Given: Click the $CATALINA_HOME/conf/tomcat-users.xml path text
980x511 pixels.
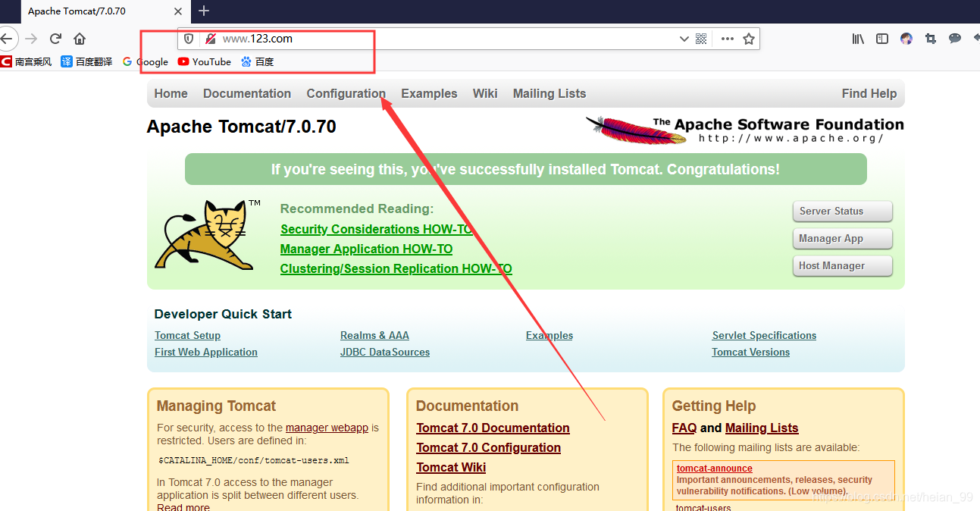Looking at the screenshot, I should click(254, 460).
